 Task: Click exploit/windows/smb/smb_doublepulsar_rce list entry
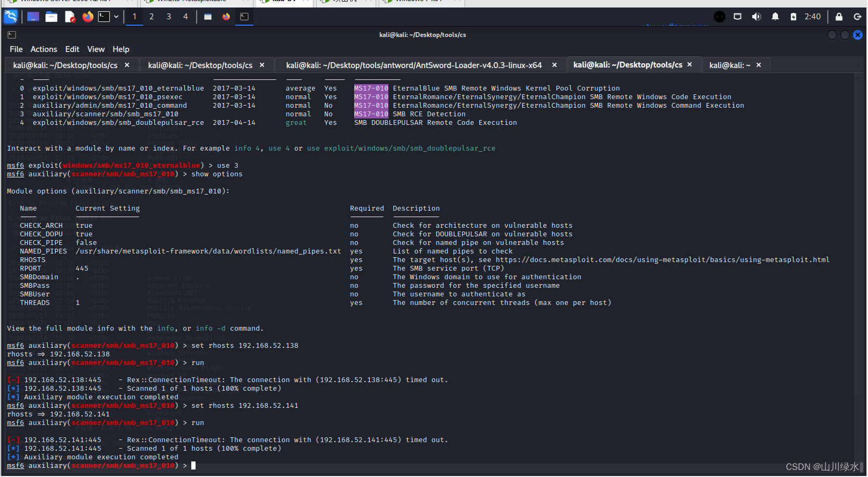(118, 123)
